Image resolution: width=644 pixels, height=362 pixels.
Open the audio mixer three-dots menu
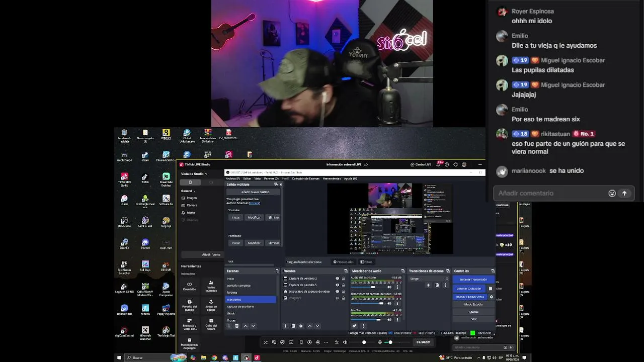tap(363, 326)
